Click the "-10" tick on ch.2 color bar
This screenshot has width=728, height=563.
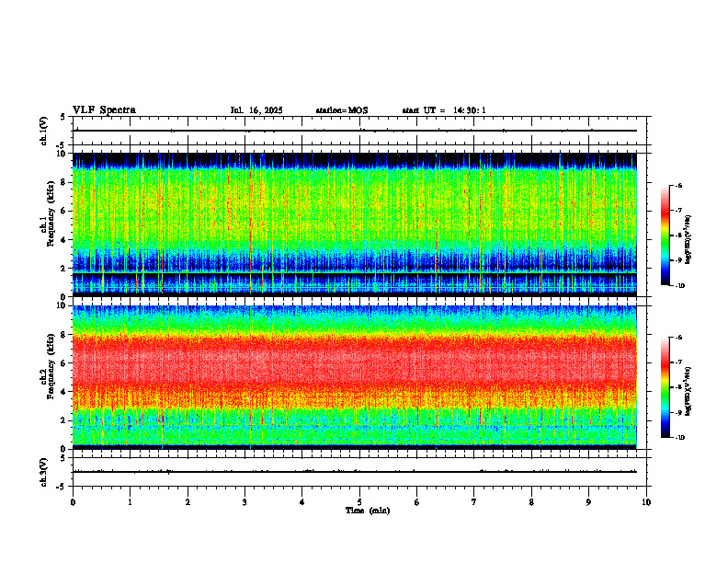point(679,438)
